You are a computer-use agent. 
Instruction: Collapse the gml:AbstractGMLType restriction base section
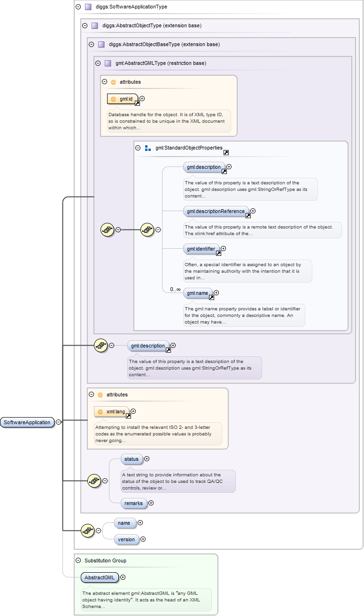click(98, 63)
